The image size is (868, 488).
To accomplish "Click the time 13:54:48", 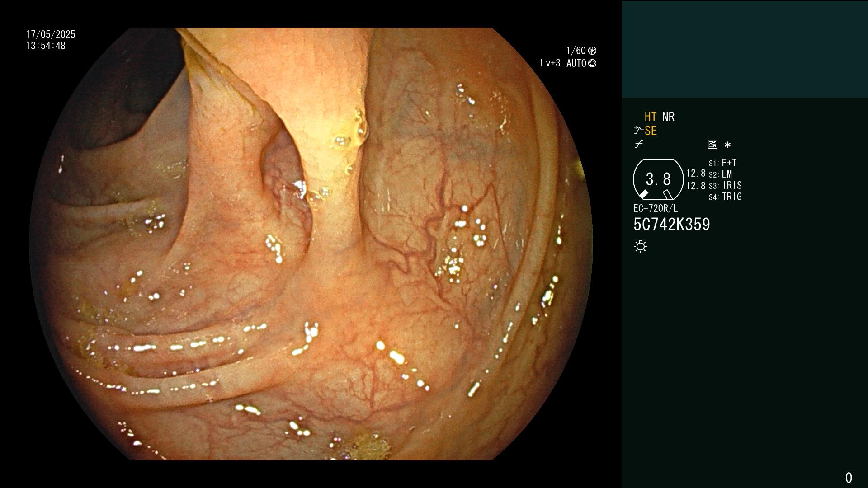I will [x=46, y=46].
